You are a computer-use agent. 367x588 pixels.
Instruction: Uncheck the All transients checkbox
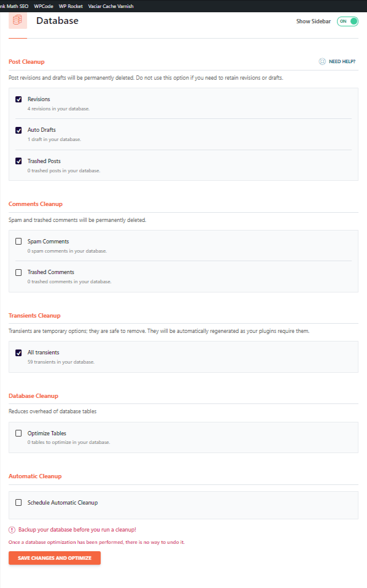pos(18,353)
